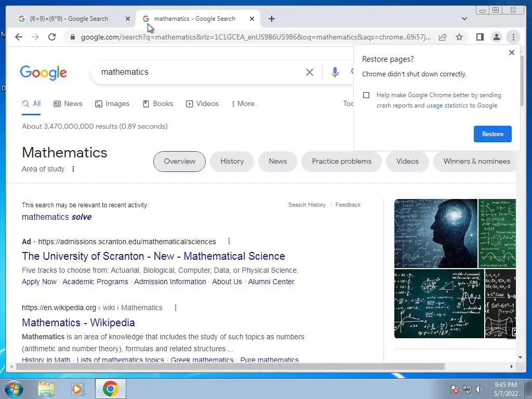The width and height of the screenshot is (532, 399).
Task: Close the (6+9)+(6*9) search tab
Action: click(128, 19)
